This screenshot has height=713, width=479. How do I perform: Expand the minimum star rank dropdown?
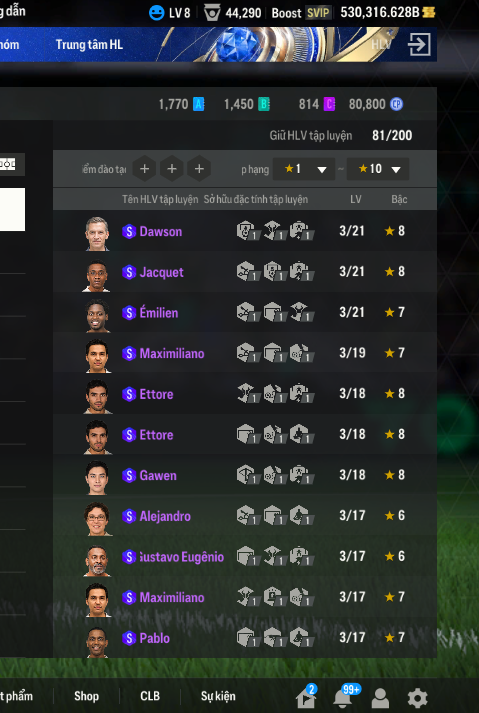(x=303, y=169)
